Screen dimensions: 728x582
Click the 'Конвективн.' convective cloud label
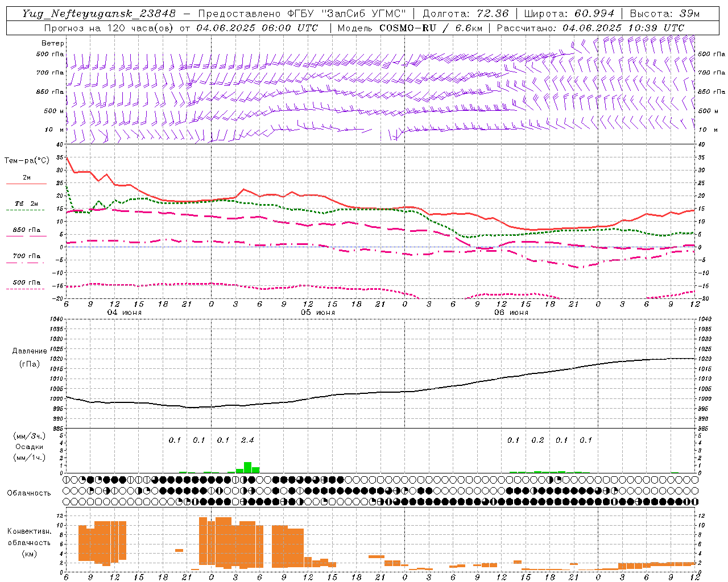(30, 531)
